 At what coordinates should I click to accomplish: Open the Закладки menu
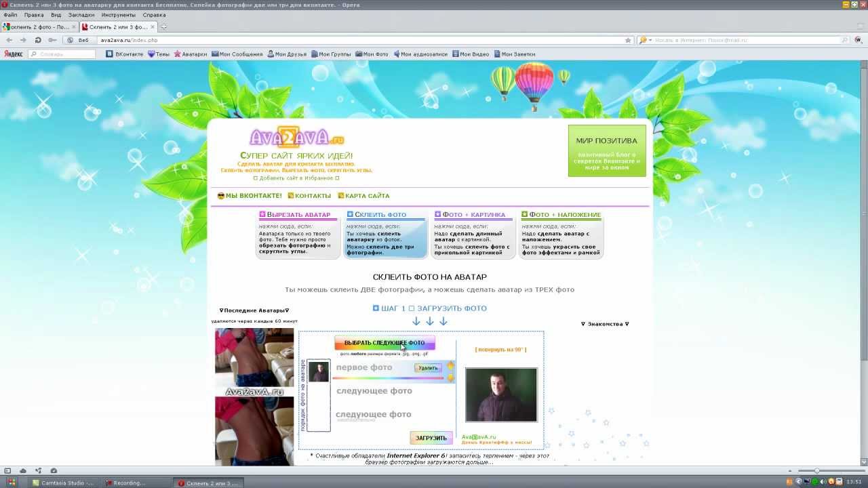pos(81,14)
